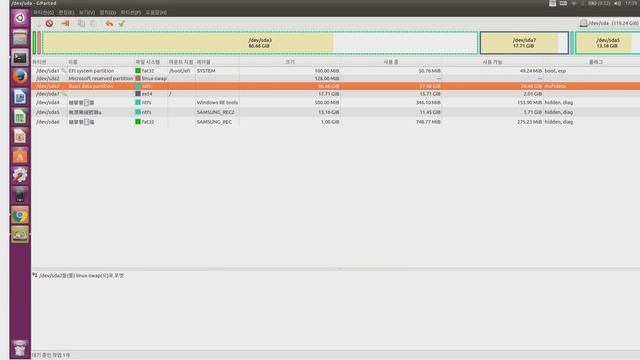Open the Edit (편집) menu
This screenshot has height=360, width=640.
click(x=66, y=13)
